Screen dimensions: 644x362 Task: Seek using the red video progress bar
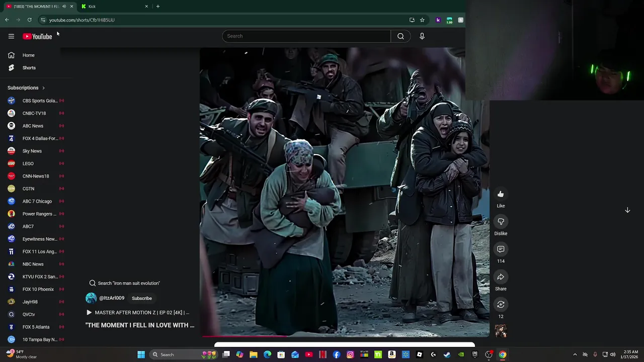345,336
